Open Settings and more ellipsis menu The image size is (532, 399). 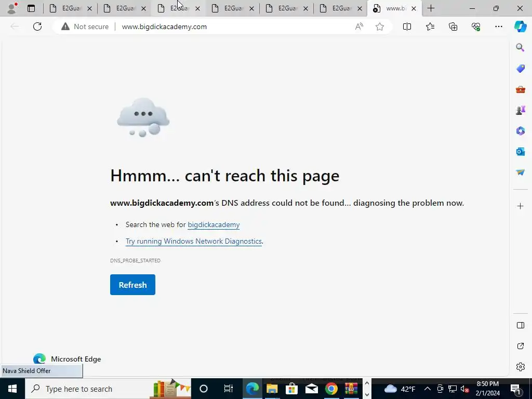[498, 26]
